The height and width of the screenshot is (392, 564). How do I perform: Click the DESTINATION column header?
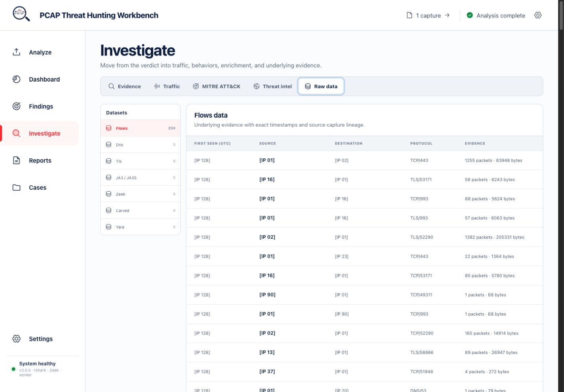click(x=348, y=143)
